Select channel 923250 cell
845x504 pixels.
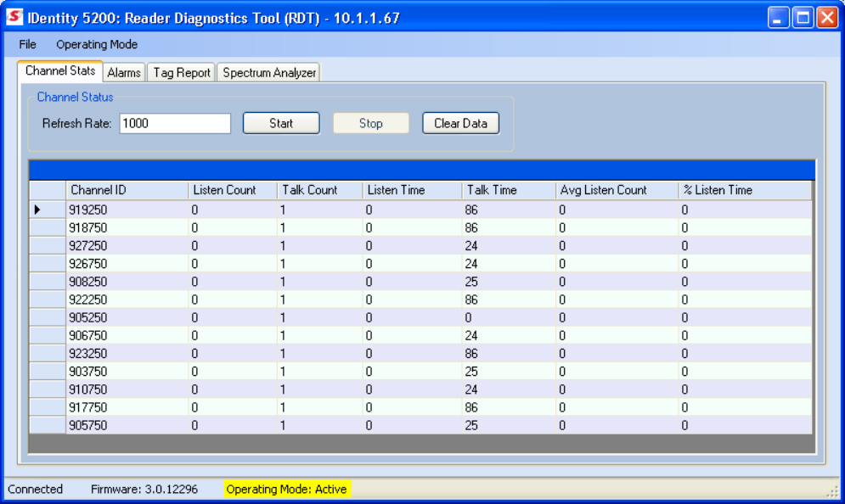tap(127, 353)
